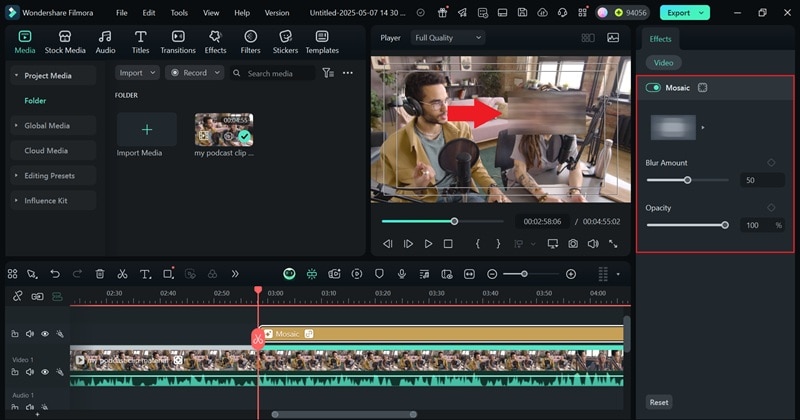
Task: Select the split scissors tool in timeline toolbar
Action: click(122, 273)
